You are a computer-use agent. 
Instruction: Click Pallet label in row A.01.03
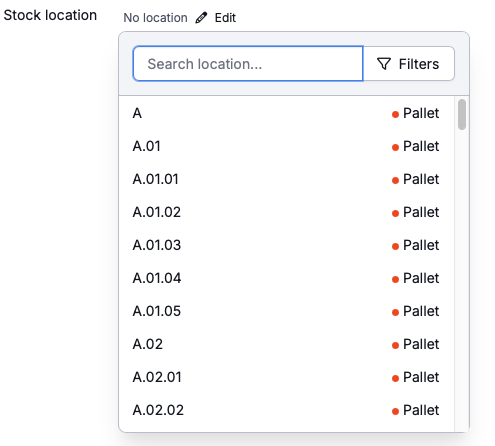421,245
